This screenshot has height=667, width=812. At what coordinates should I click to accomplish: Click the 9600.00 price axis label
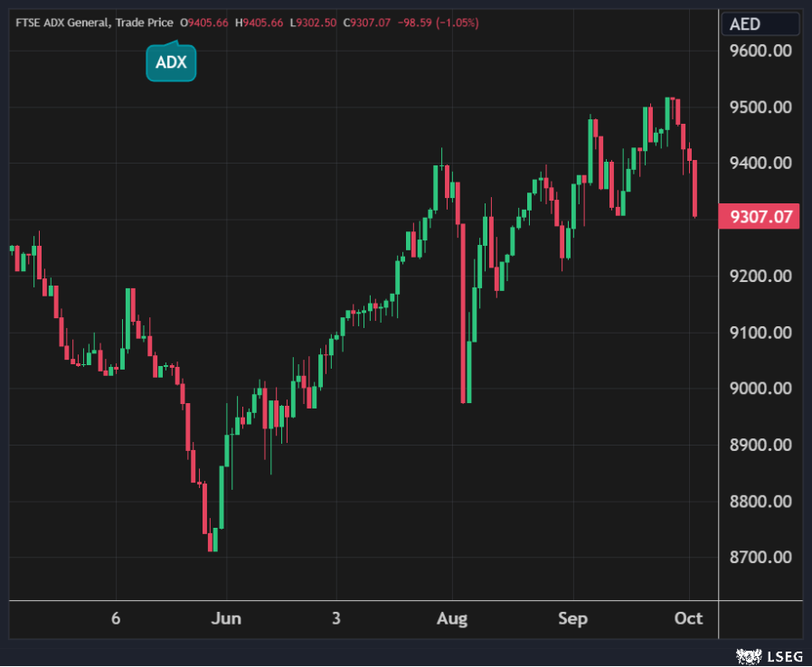(x=760, y=52)
